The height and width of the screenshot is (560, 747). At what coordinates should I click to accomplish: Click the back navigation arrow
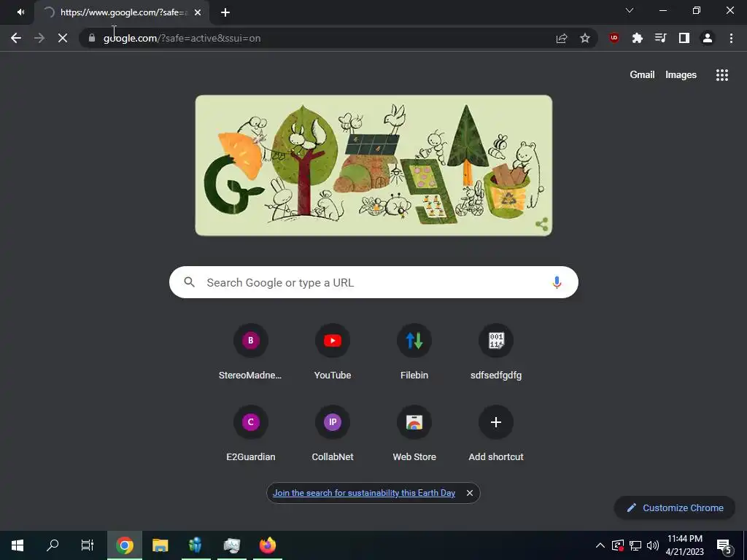[16, 38]
